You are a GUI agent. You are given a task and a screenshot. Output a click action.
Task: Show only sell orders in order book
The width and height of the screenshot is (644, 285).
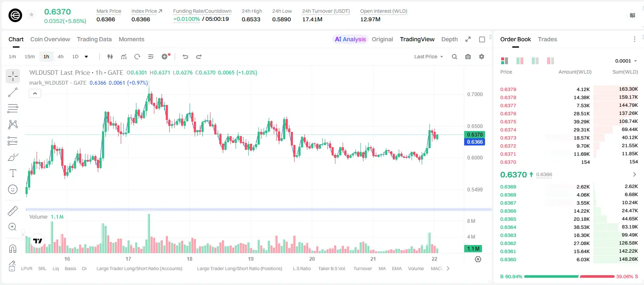pos(550,61)
